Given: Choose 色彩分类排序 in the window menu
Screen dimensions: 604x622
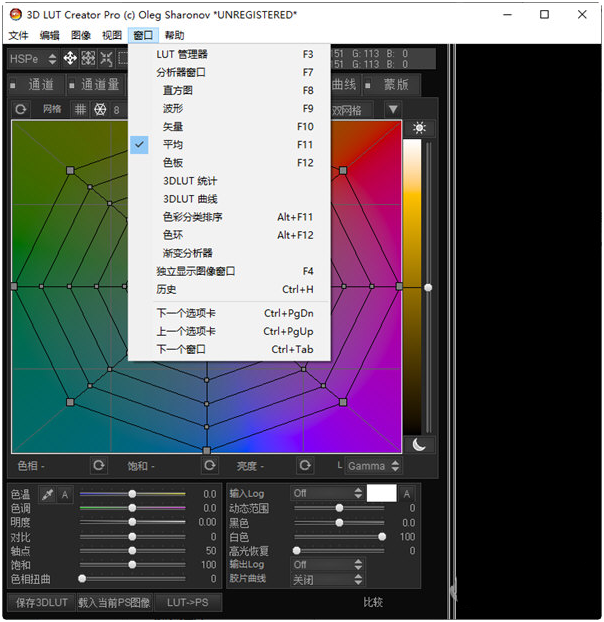Looking at the screenshot, I should pyautogui.click(x=193, y=217).
